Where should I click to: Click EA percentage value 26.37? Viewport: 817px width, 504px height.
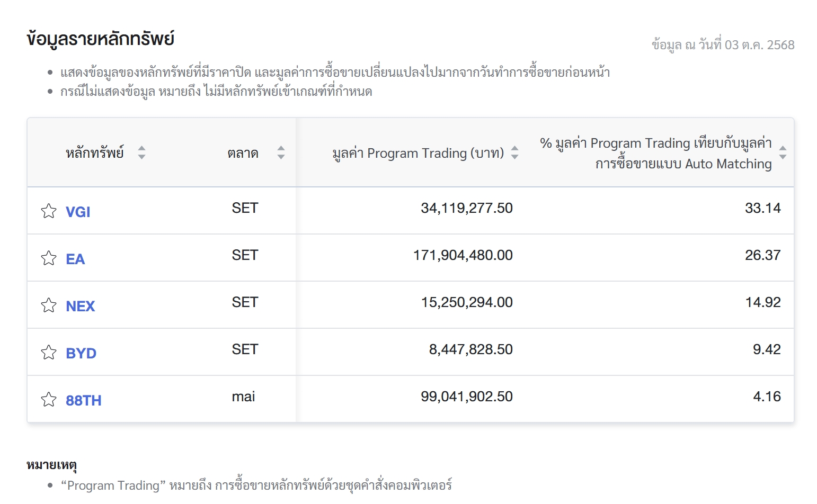click(x=762, y=255)
